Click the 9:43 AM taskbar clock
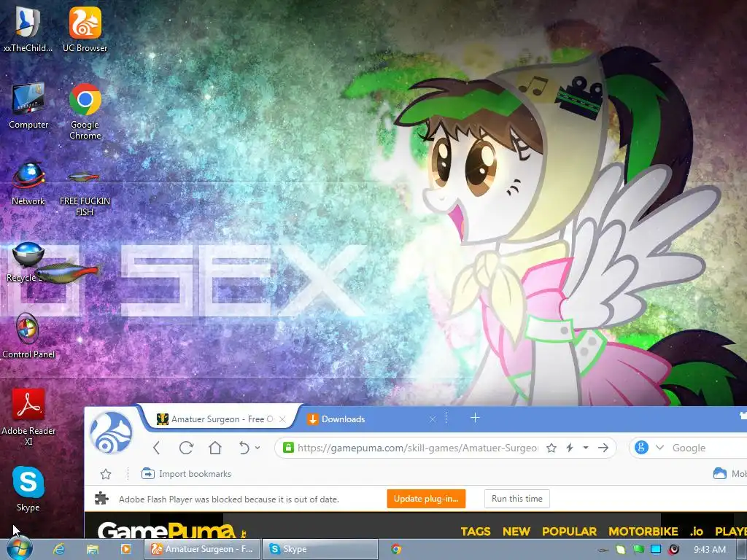Viewport: 747px width, 560px height. coord(710,550)
